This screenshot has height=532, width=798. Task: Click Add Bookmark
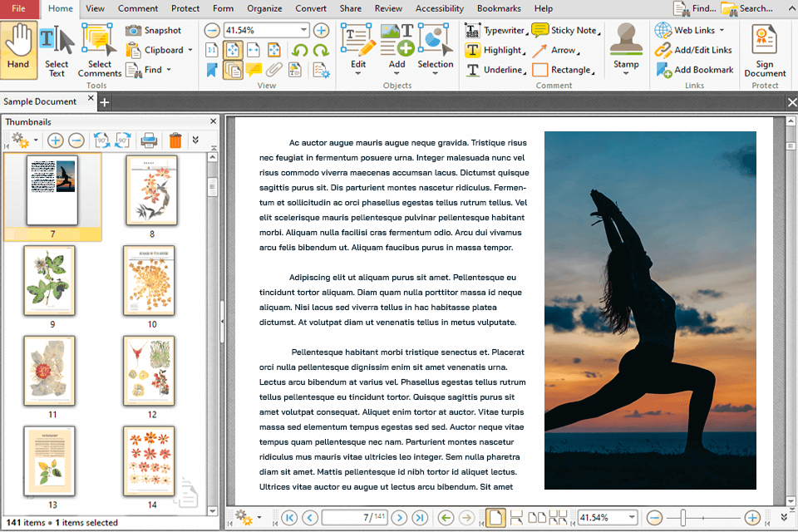pos(695,70)
